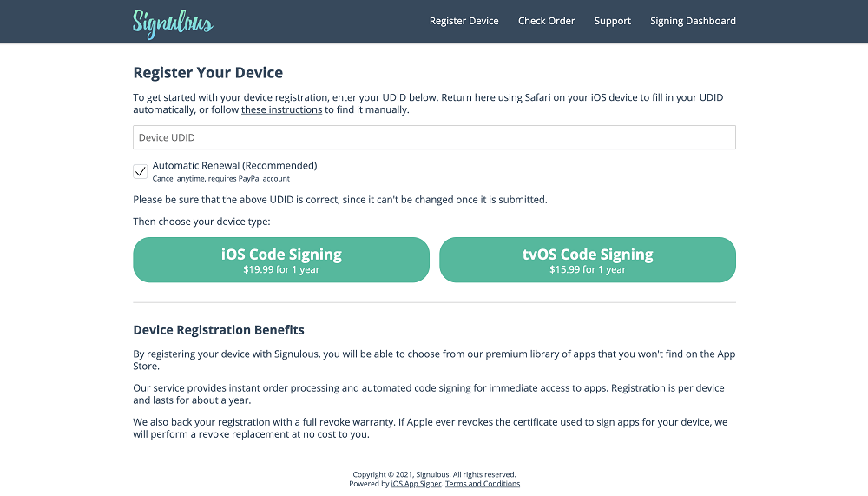Click the Automatic Renewal (Recommended) label
868x496 pixels.
point(234,165)
